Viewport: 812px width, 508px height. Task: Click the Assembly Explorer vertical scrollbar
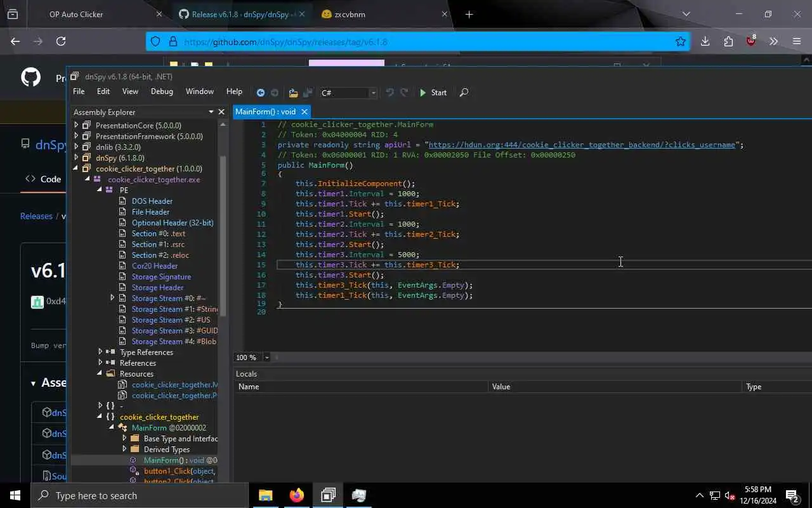tap(223, 235)
